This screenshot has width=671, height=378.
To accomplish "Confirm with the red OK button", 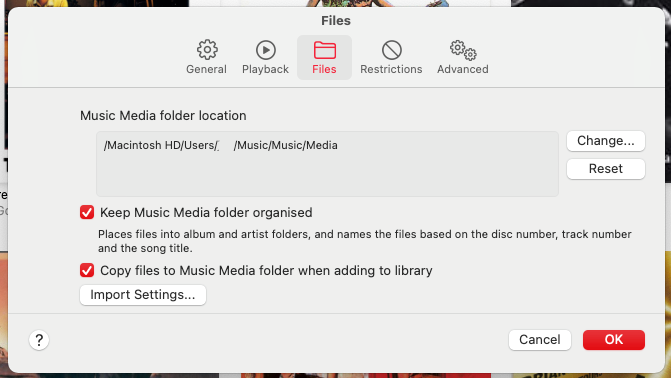I will coord(614,340).
